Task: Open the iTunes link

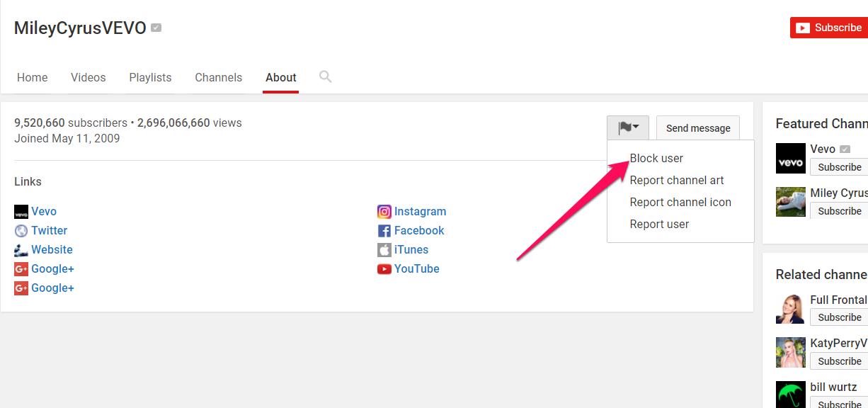Action: tap(411, 249)
